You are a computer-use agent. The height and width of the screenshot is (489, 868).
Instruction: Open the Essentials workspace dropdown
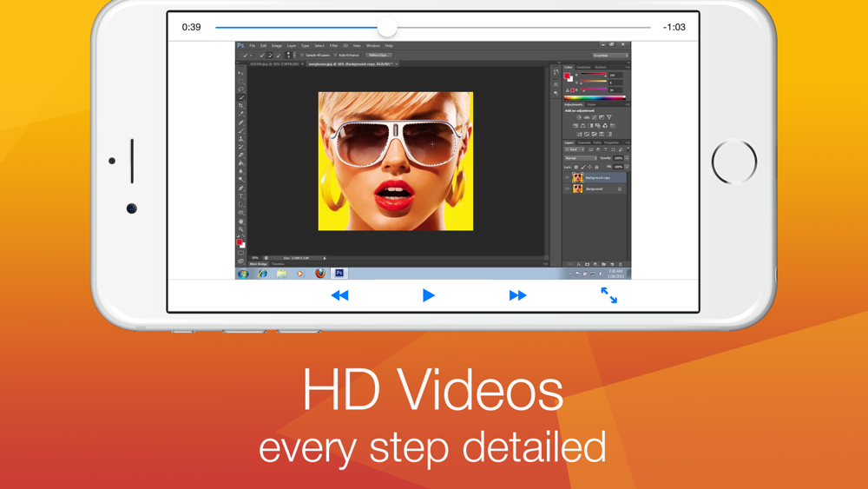(x=610, y=56)
